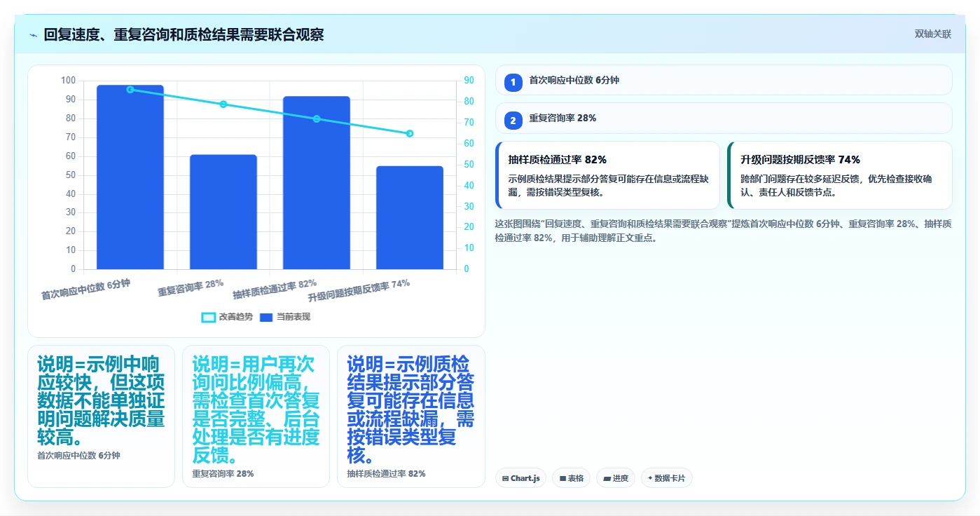Click the trend line point above 重复咨询率 bar
980x516 pixels.
click(x=223, y=104)
